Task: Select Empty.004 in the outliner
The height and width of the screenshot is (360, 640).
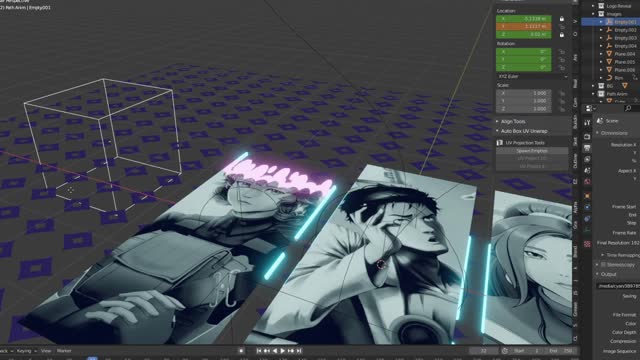Action: pos(626,46)
